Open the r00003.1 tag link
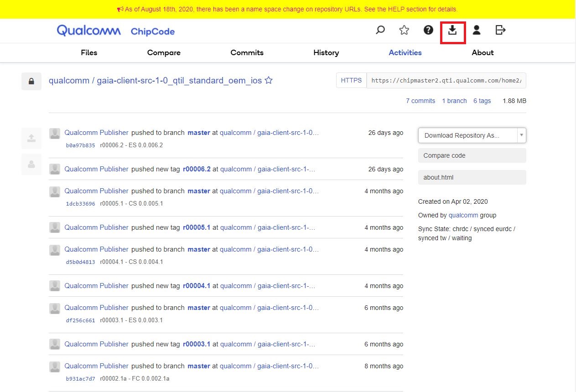This screenshot has height=392, width=576. (197, 344)
